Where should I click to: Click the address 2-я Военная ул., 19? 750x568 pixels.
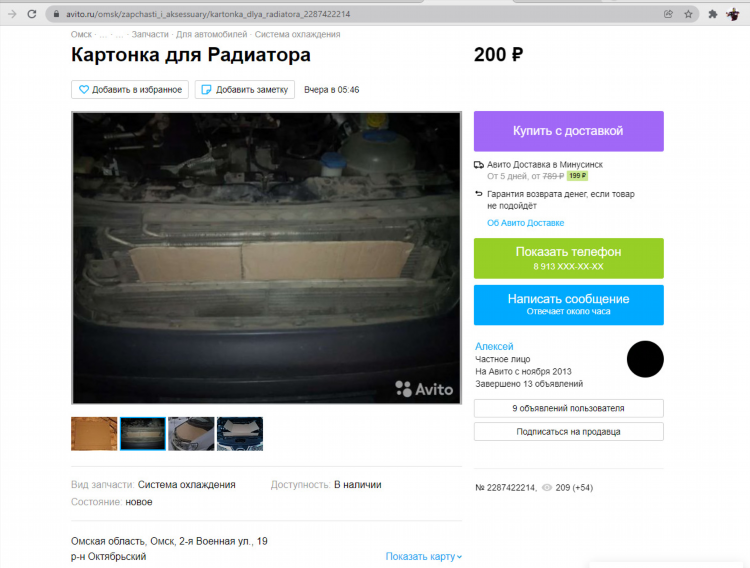click(x=223, y=541)
